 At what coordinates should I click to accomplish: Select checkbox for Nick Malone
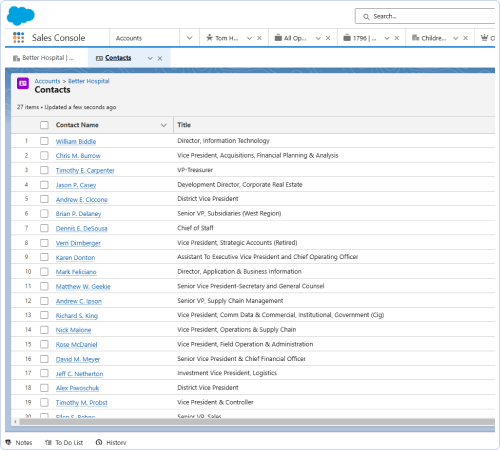44,330
